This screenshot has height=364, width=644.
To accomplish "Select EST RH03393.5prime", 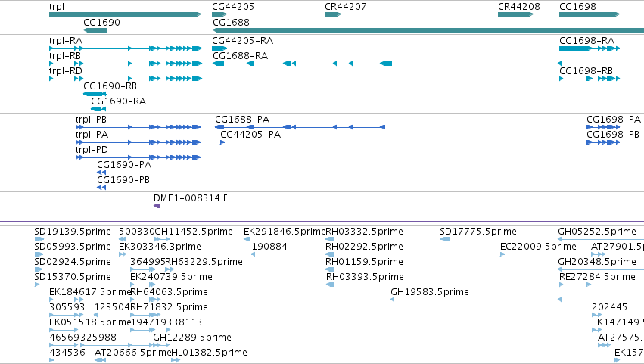I will 330,285.
